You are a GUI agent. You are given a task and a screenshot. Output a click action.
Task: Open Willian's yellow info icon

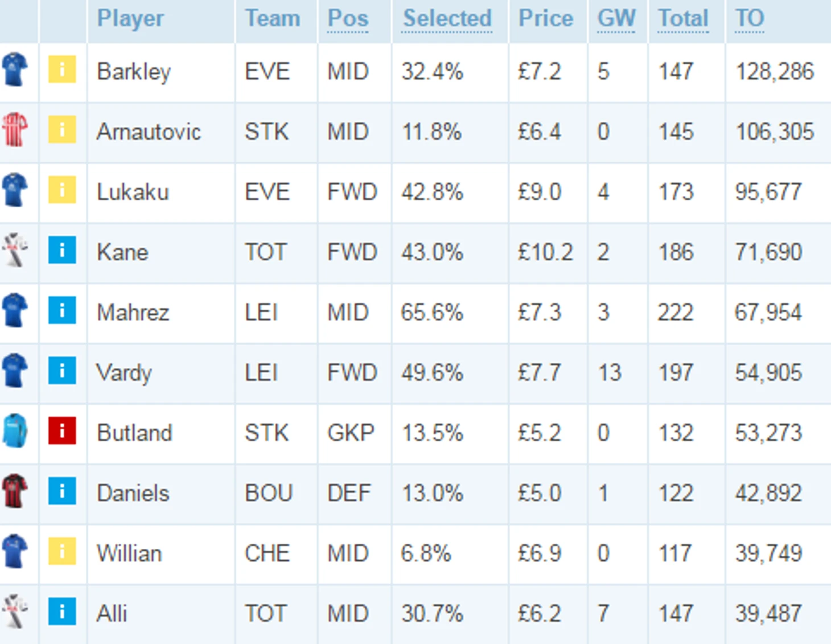[62, 551]
